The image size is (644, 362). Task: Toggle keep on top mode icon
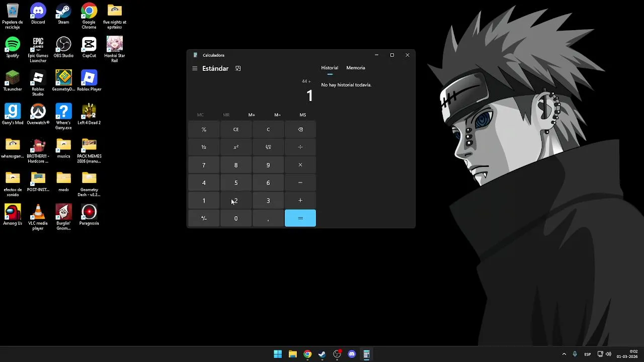[x=238, y=68]
